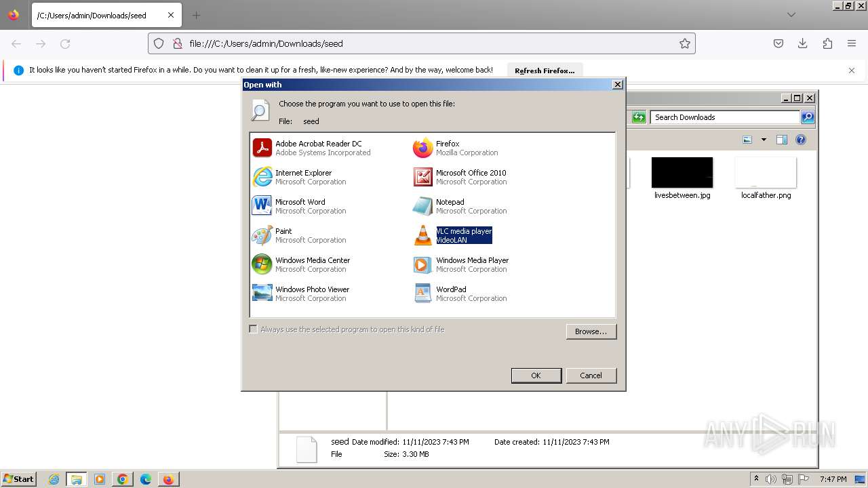Dismiss the Firefox refresh notification bar
This screenshot has height=488, width=868.
coord(852,70)
